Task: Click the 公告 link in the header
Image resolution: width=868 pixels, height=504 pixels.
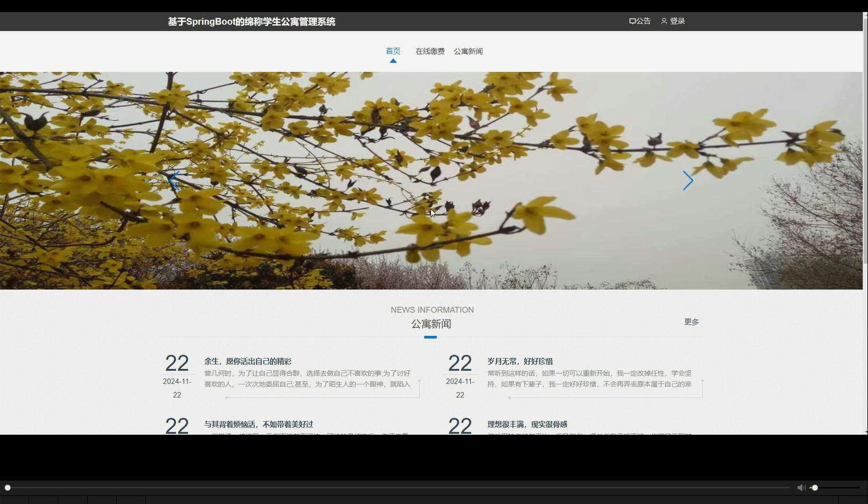Action: point(642,21)
